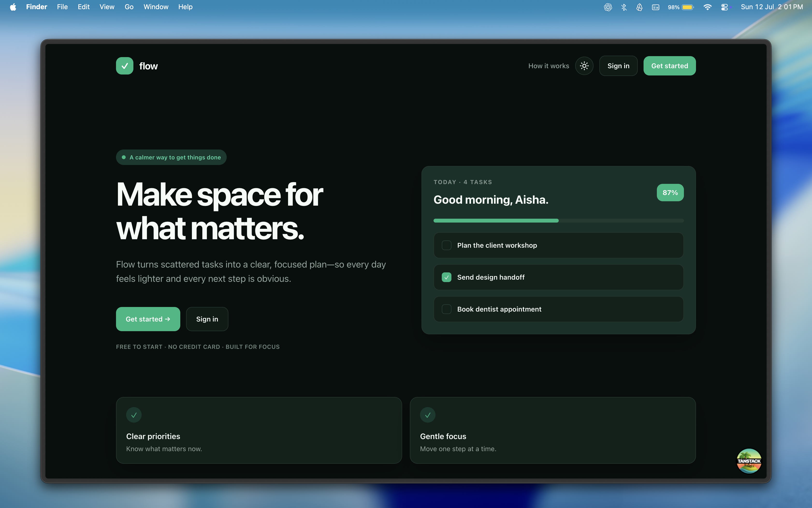Screen dimensions: 812x508
Task: Click the 87% completion badge
Action: [670, 193]
